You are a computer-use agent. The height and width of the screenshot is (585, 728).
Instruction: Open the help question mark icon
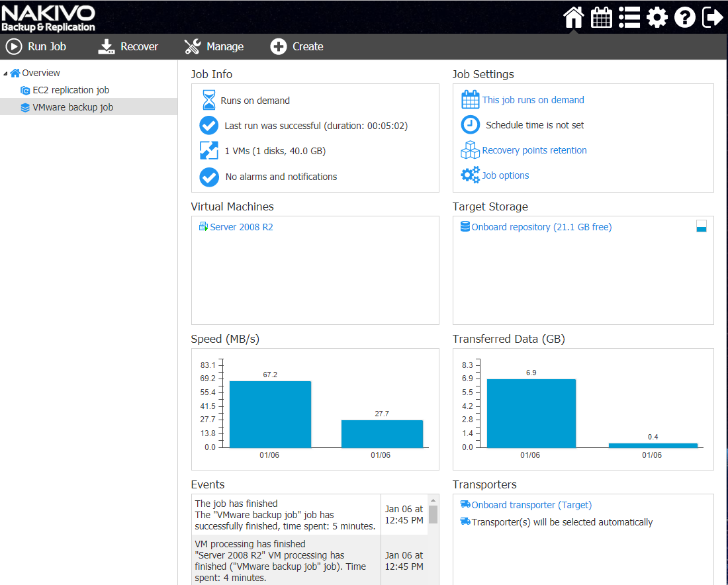coord(685,18)
